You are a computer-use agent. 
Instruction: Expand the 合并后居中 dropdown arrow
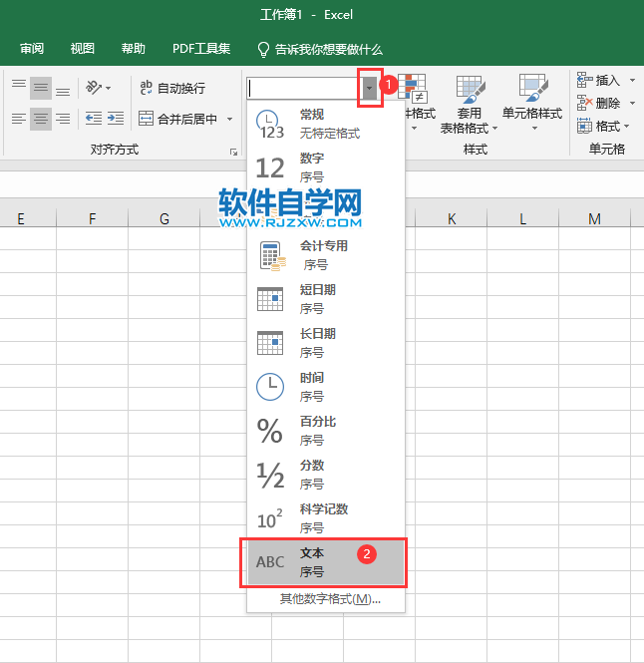tap(229, 119)
